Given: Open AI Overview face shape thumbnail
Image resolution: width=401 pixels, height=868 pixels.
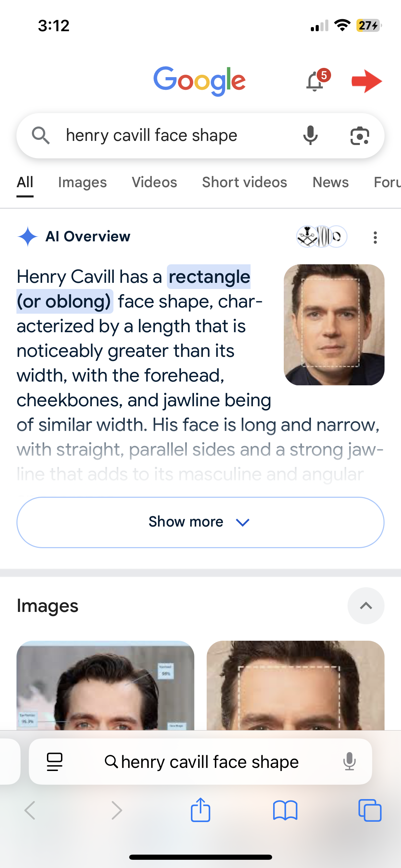Looking at the screenshot, I should point(334,325).
